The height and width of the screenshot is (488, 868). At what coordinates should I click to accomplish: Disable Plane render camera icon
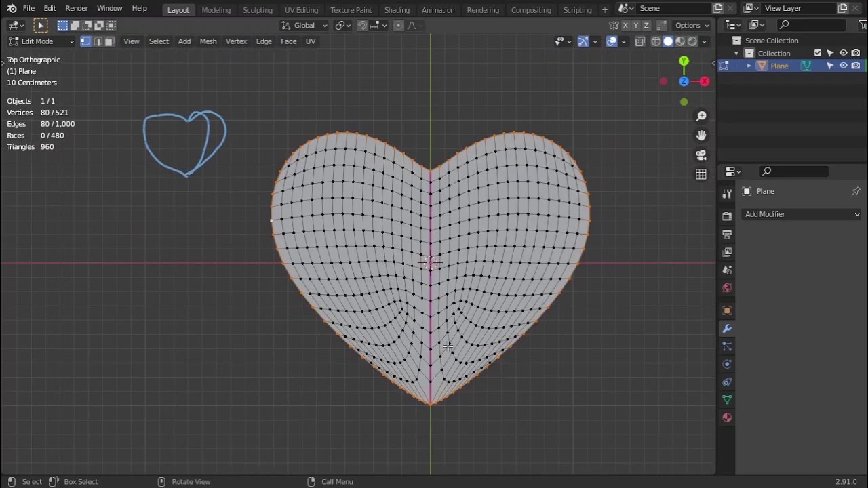click(x=856, y=66)
